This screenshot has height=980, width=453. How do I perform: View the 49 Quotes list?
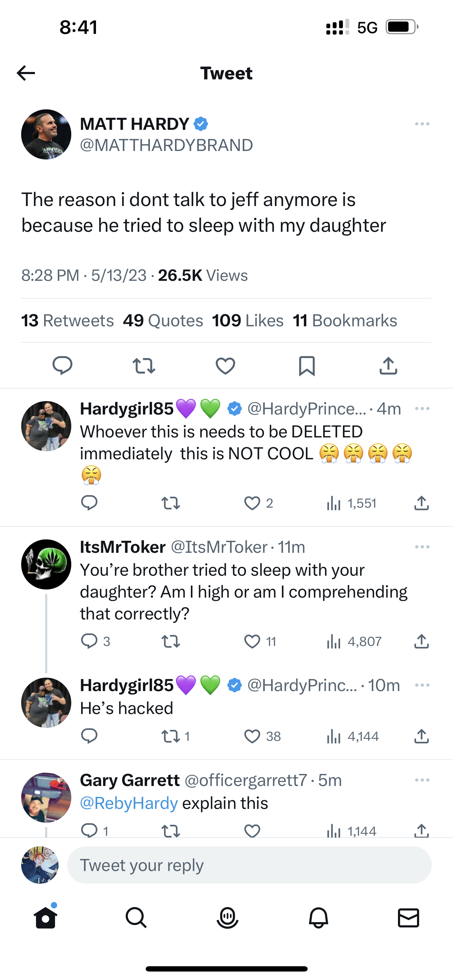163,321
